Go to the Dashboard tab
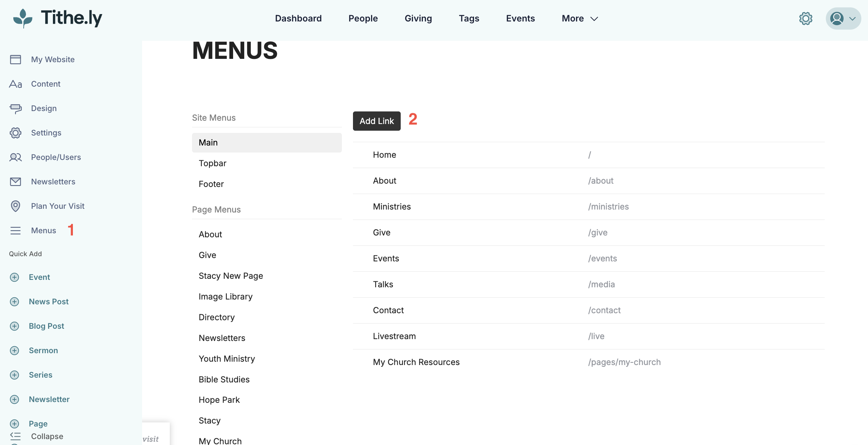 pyautogui.click(x=298, y=19)
